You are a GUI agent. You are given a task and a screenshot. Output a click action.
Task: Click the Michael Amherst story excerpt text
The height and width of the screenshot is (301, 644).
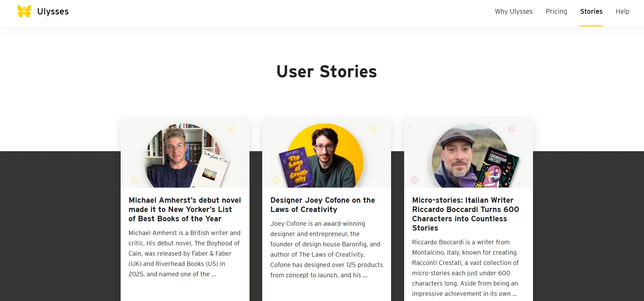point(185,254)
